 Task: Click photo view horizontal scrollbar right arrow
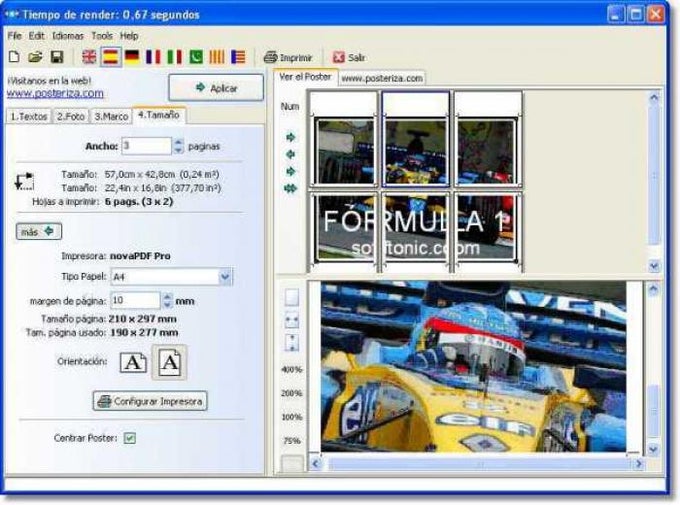pos(638,464)
